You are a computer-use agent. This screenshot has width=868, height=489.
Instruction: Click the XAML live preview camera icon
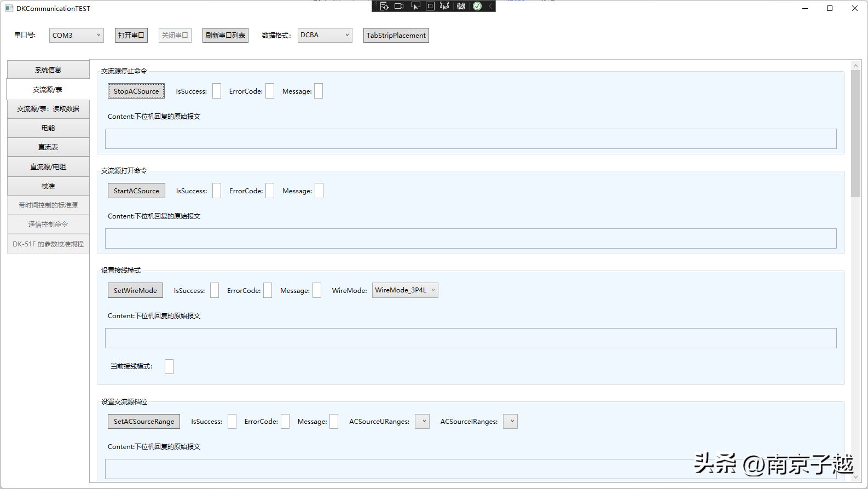(x=399, y=6)
